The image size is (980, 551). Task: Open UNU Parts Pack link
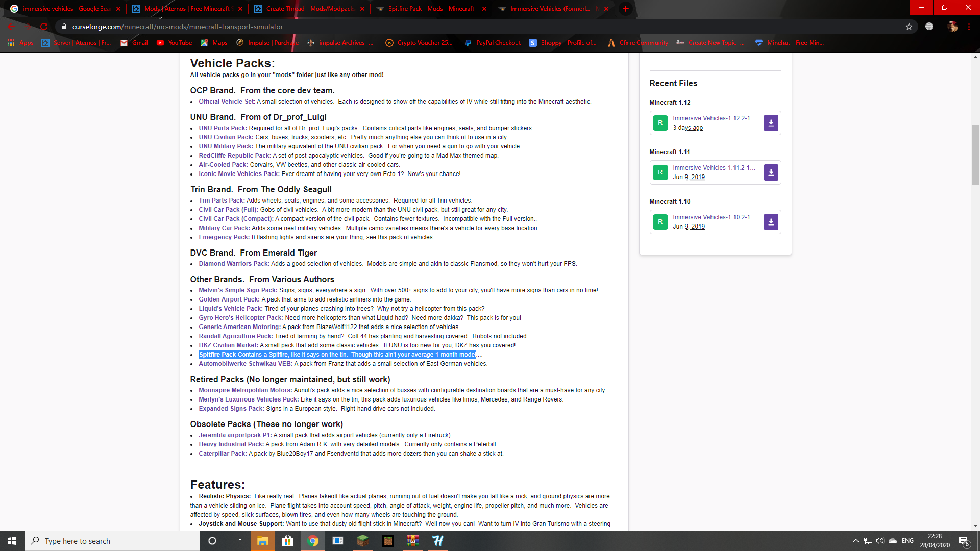223,128
